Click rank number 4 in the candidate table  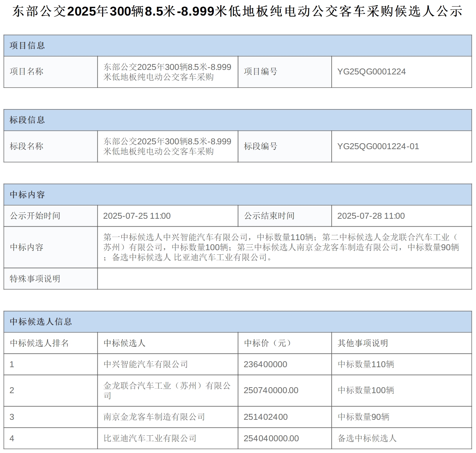tap(12, 438)
